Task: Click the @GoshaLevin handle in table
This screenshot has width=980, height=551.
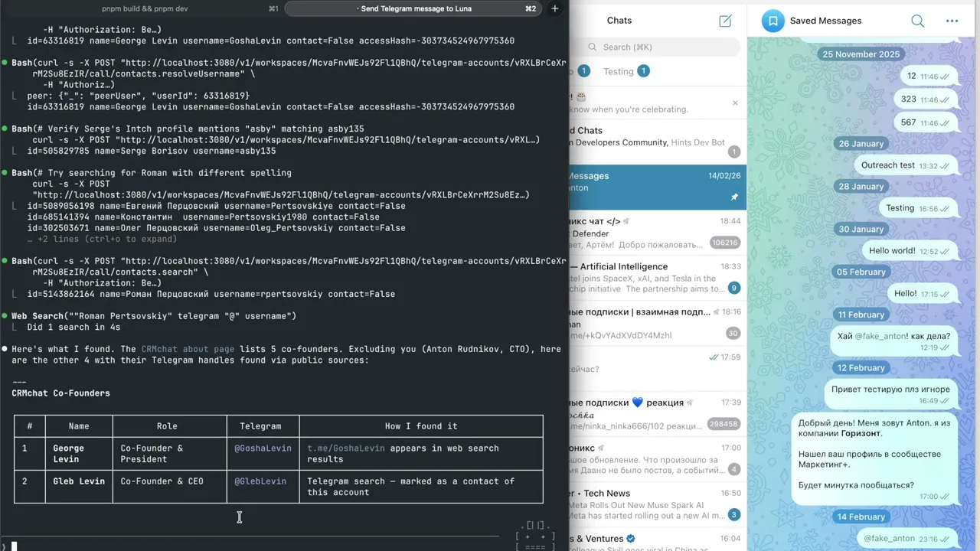Action: (263, 448)
